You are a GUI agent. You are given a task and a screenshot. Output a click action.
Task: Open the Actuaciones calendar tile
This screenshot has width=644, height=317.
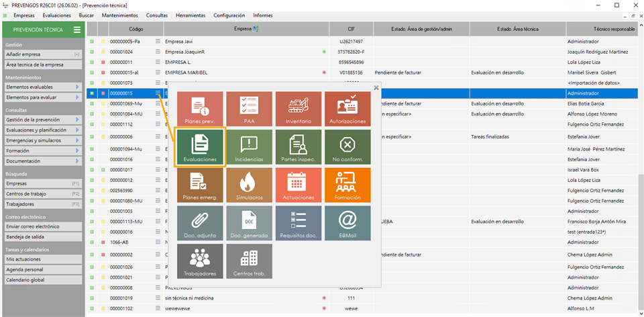tap(299, 185)
